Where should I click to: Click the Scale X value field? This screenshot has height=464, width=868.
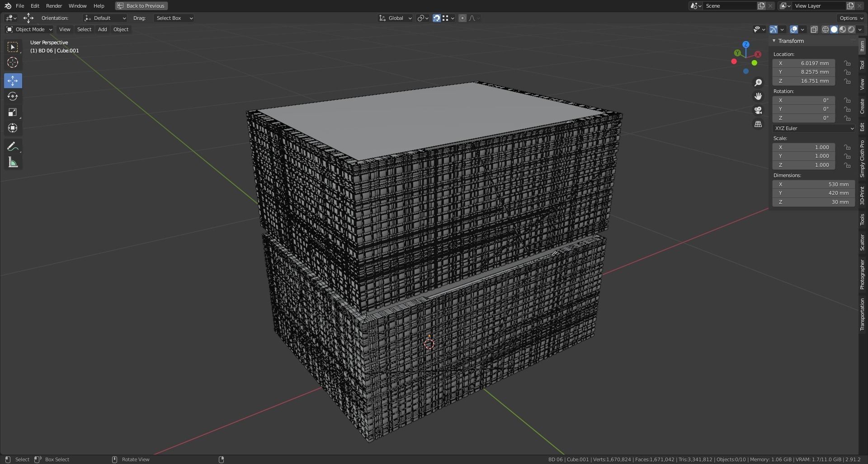[x=804, y=147]
